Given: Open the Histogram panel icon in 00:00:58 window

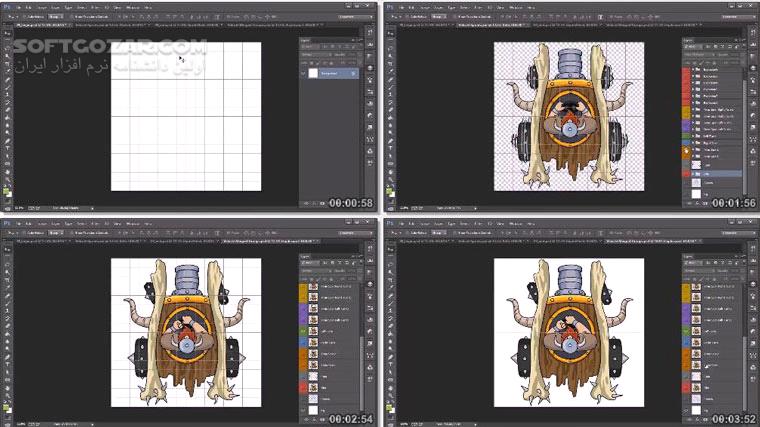Looking at the screenshot, I should pos(370,45).
